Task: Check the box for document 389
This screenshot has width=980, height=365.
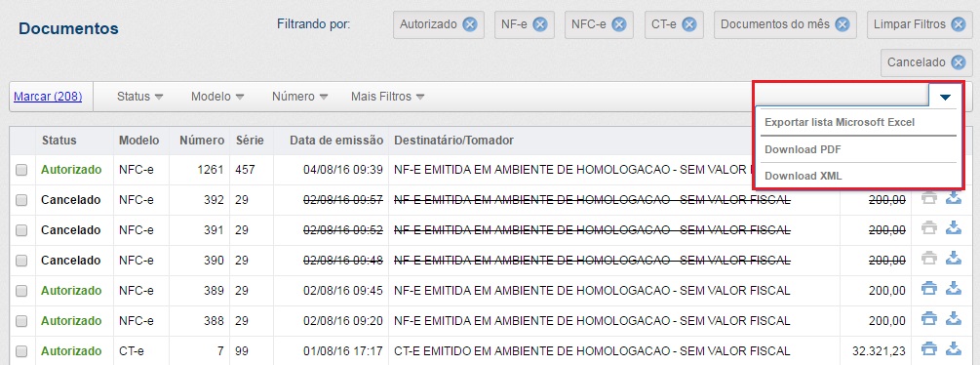Action: (21, 291)
